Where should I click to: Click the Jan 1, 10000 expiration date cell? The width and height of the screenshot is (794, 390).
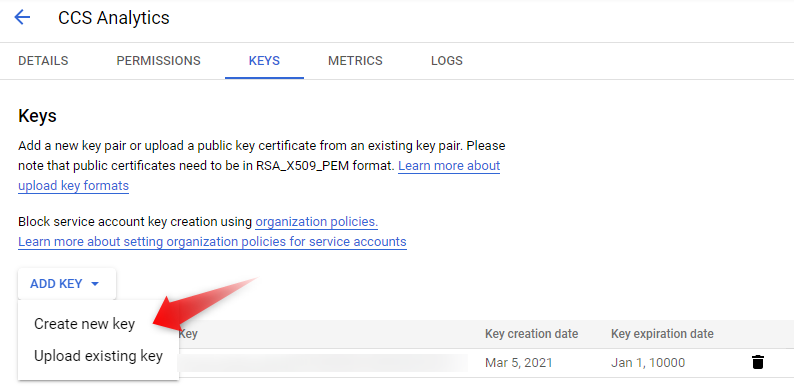[x=648, y=363]
